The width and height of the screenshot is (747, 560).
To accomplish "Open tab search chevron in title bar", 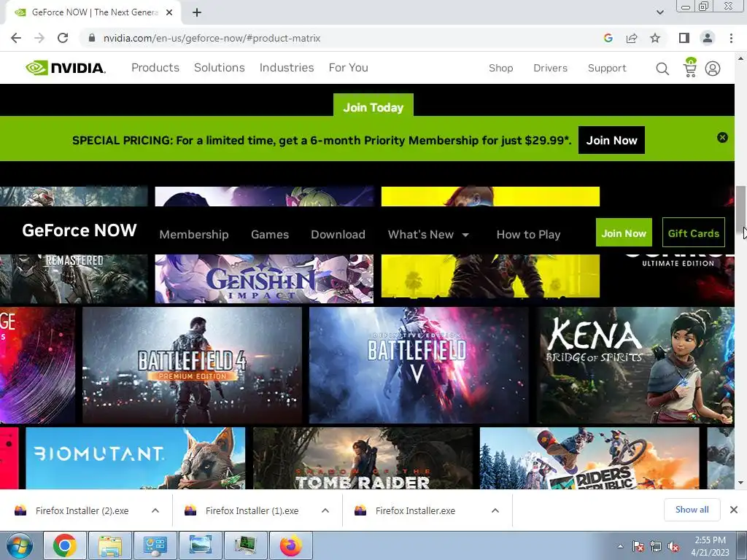I will pos(659,12).
